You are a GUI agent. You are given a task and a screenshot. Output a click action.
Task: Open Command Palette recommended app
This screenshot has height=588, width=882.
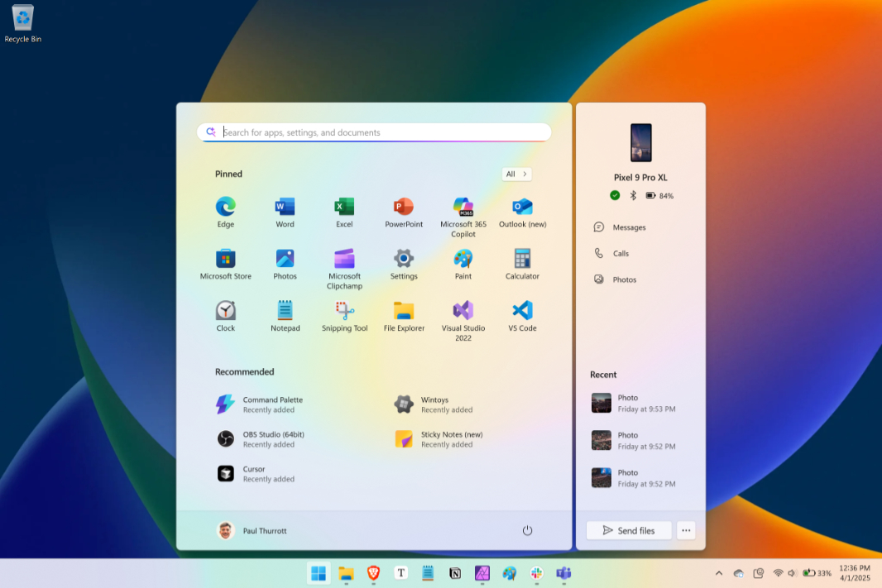pyautogui.click(x=260, y=404)
